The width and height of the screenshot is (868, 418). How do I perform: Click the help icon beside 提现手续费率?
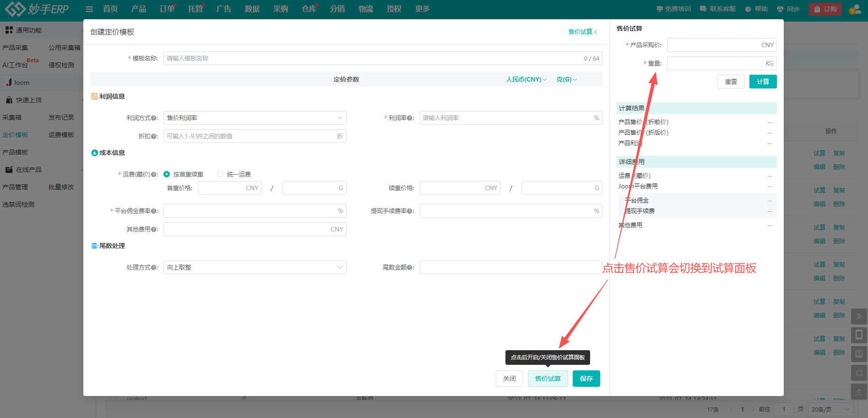[410, 211]
